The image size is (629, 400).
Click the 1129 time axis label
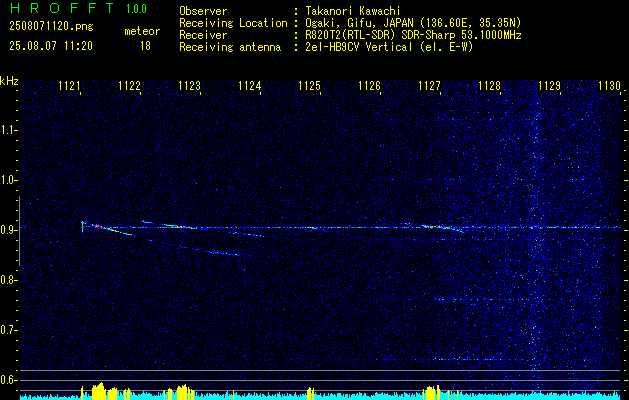(549, 86)
